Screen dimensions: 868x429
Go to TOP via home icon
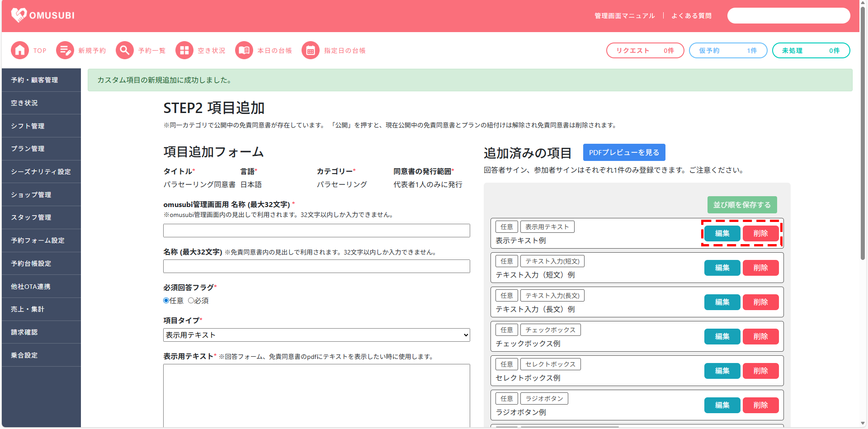(x=20, y=50)
